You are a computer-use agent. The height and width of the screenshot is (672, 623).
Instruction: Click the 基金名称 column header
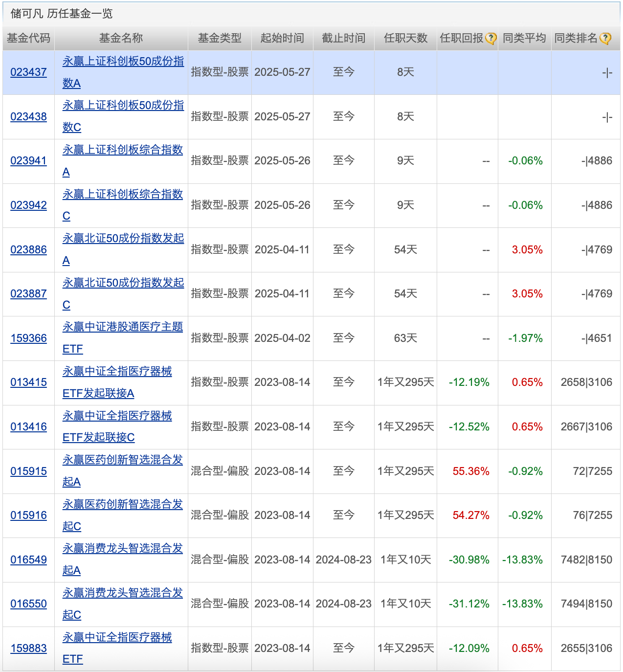click(x=121, y=38)
